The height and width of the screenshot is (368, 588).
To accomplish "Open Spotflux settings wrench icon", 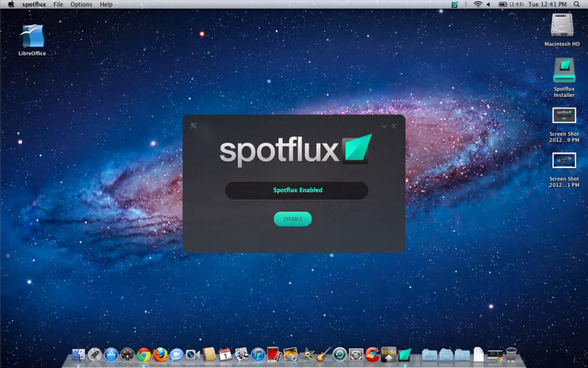I will tap(193, 126).
